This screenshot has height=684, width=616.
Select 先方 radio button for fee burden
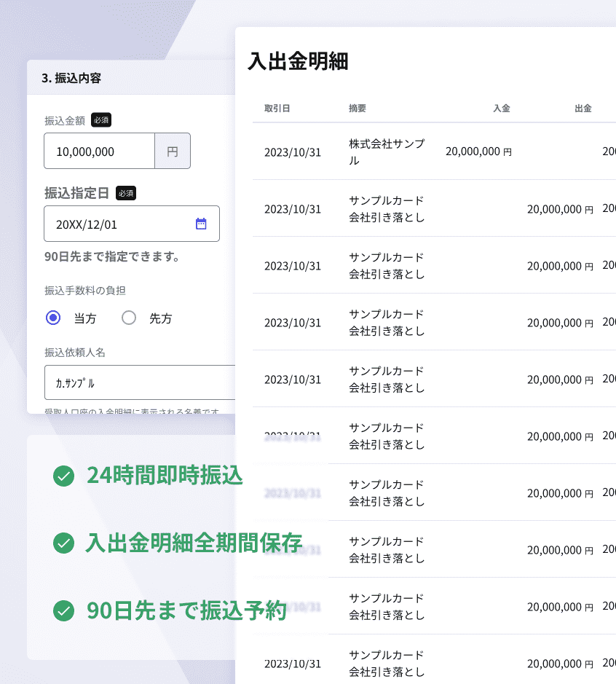point(129,318)
